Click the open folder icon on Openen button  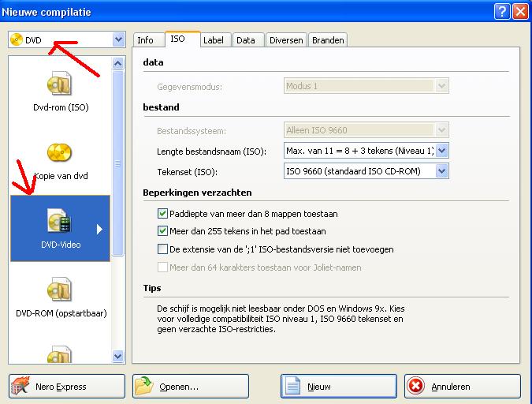tap(144, 386)
